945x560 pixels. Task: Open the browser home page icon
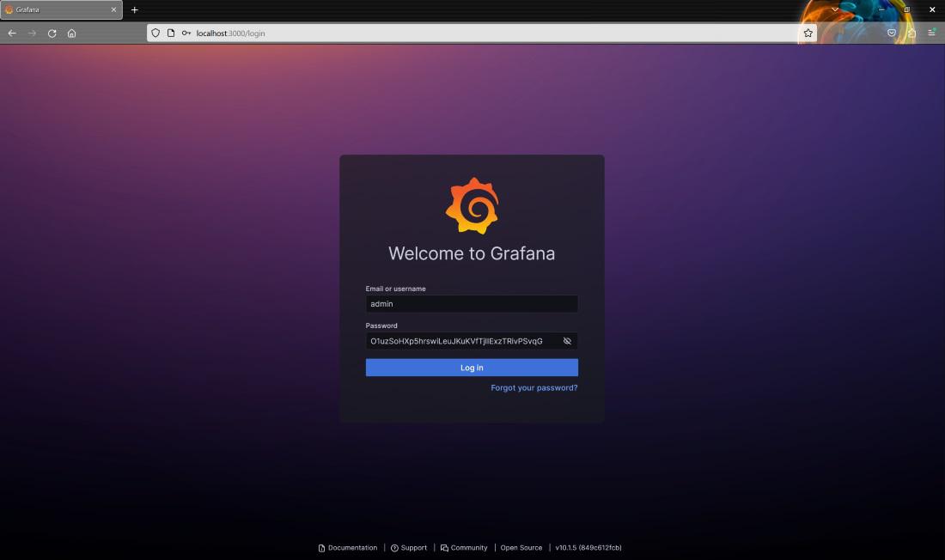pyautogui.click(x=71, y=33)
